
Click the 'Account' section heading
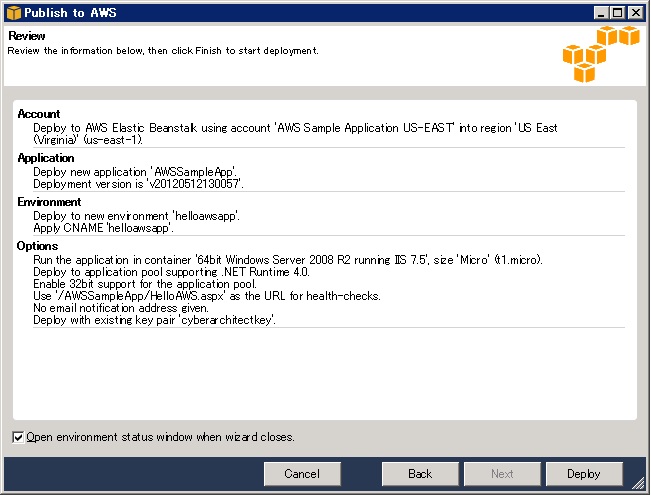[x=39, y=114]
